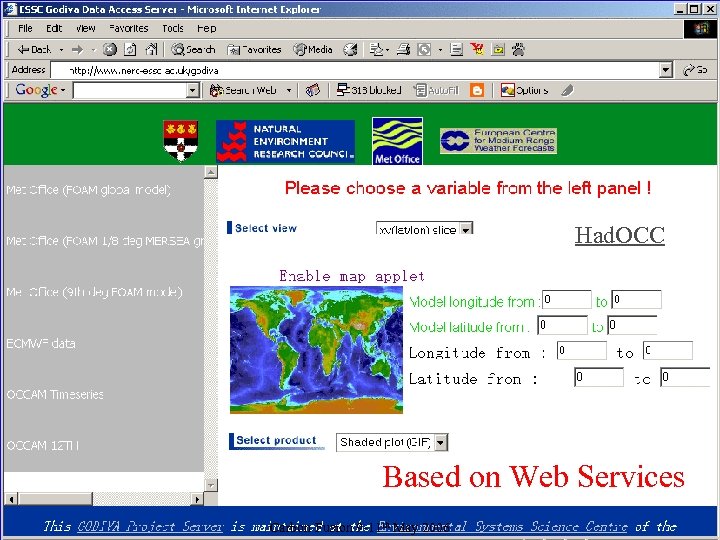
Task: Click the AutoFill button
Action: click(x=436, y=90)
